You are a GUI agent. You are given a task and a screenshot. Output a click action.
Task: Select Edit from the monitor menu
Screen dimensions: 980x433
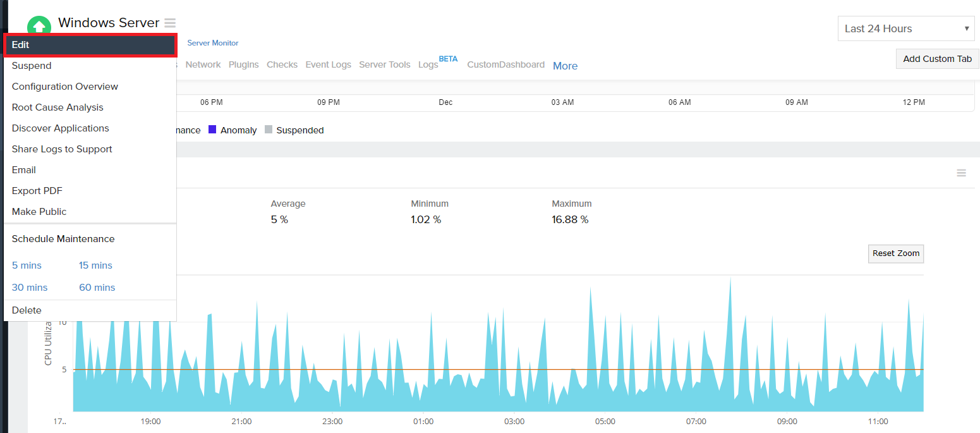pyautogui.click(x=90, y=45)
